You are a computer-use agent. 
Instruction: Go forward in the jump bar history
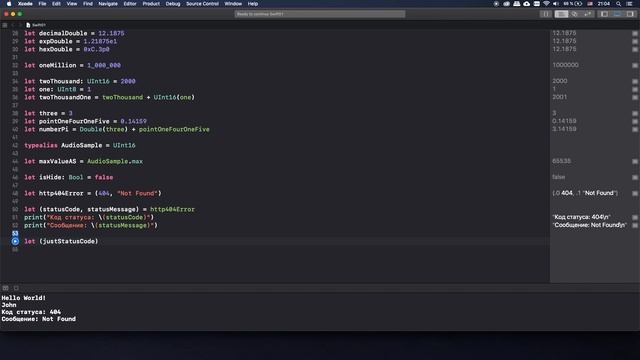(19, 25)
